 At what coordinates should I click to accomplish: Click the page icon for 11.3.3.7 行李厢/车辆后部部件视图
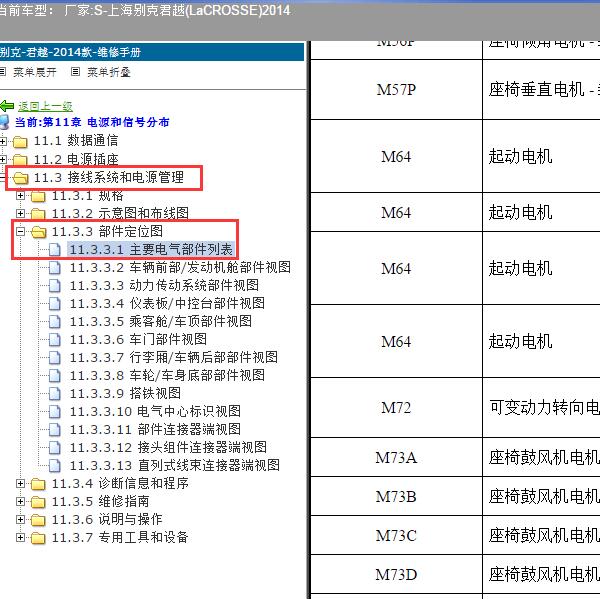[55, 357]
